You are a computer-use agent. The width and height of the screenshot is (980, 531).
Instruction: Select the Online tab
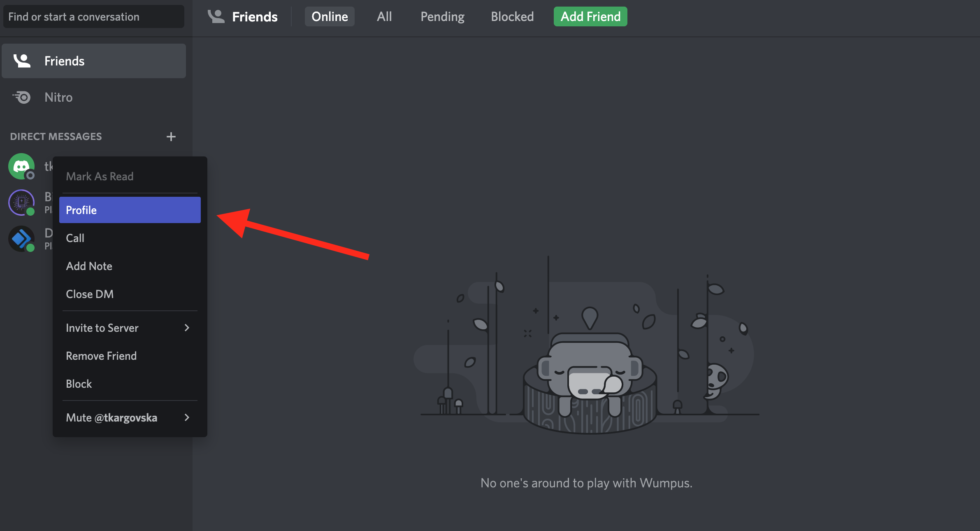[x=329, y=16]
